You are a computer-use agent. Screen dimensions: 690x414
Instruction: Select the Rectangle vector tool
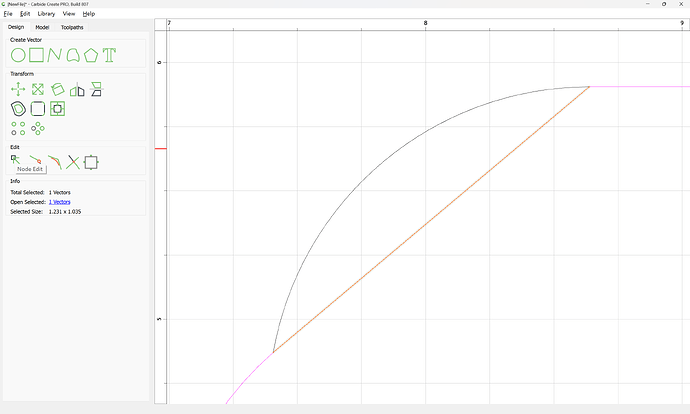[37, 55]
